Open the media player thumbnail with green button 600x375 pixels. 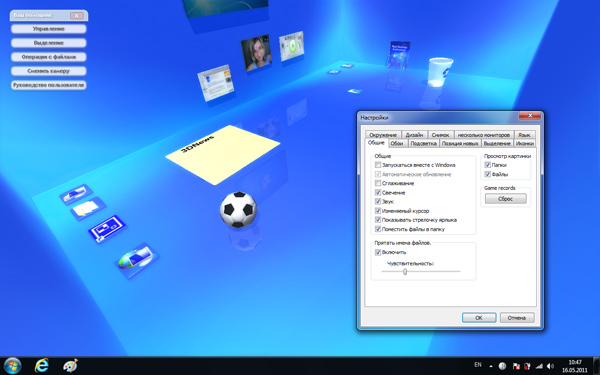pyautogui.click(x=292, y=46)
